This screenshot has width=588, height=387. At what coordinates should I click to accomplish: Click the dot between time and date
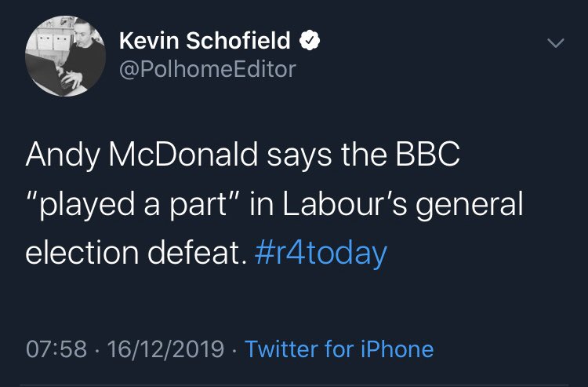[96, 349]
